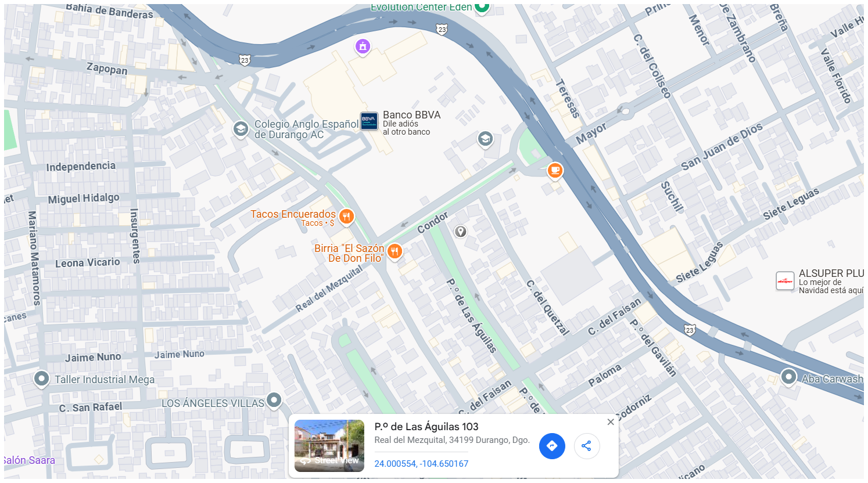Image resolution: width=868 pixels, height=483 pixels.
Task: Click the Share icon in the info card
Action: [586, 446]
